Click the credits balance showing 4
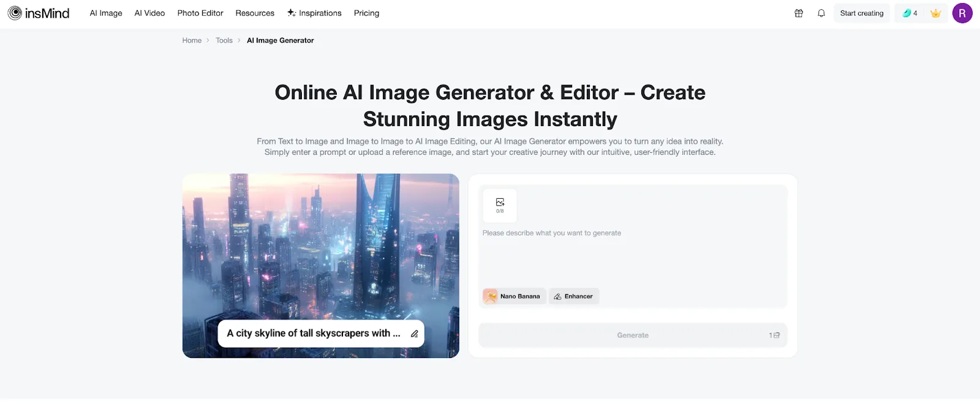The height and width of the screenshot is (402, 980). pyautogui.click(x=910, y=13)
